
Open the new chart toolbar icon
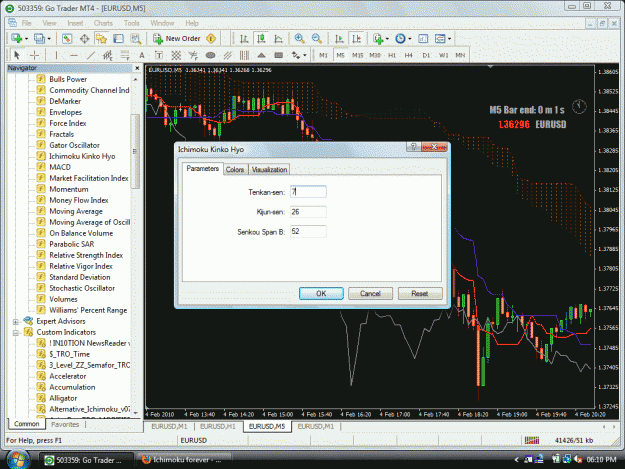click(x=16, y=39)
